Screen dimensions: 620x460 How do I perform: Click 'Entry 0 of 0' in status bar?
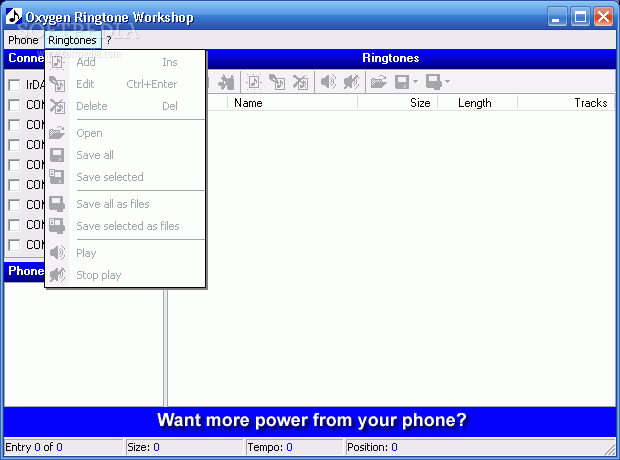click(x=34, y=447)
